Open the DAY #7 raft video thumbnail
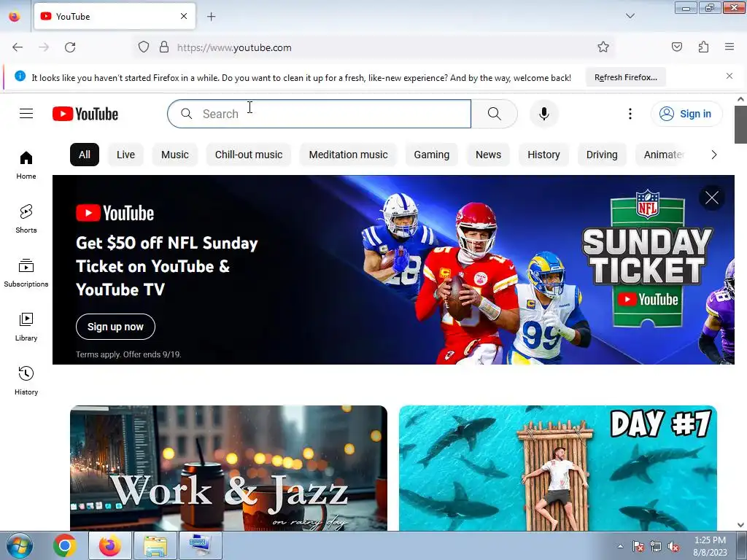The height and width of the screenshot is (560, 747). pyautogui.click(x=558, y=467)
